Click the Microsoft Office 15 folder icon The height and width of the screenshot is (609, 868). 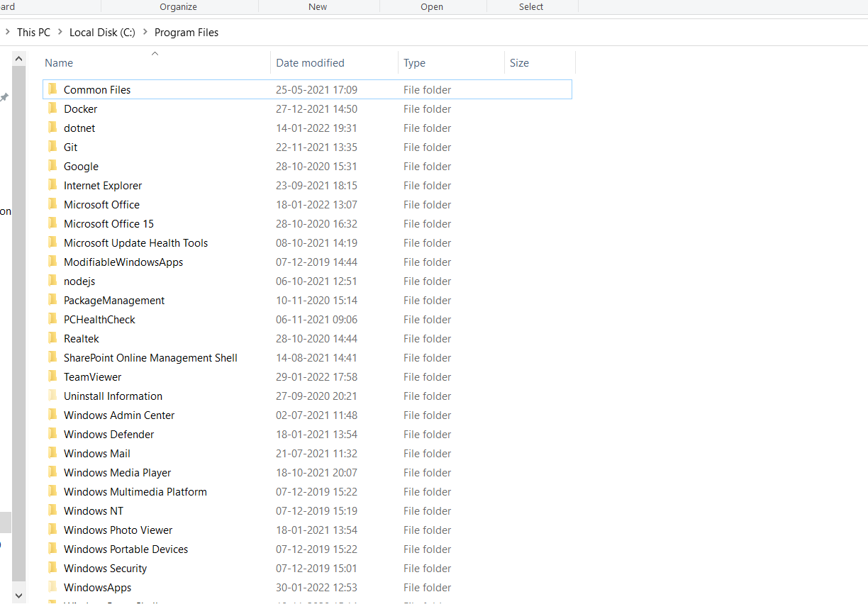point(52,223)
